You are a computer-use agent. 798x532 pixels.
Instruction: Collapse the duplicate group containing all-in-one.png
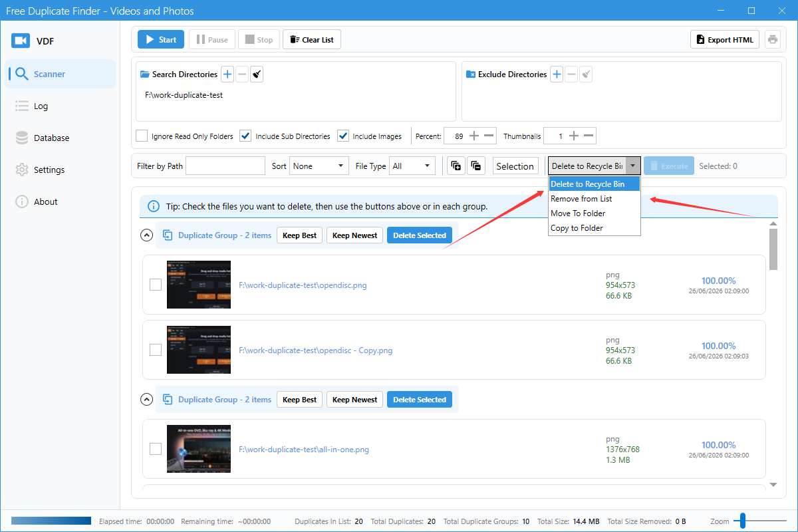tap(146, 400)
